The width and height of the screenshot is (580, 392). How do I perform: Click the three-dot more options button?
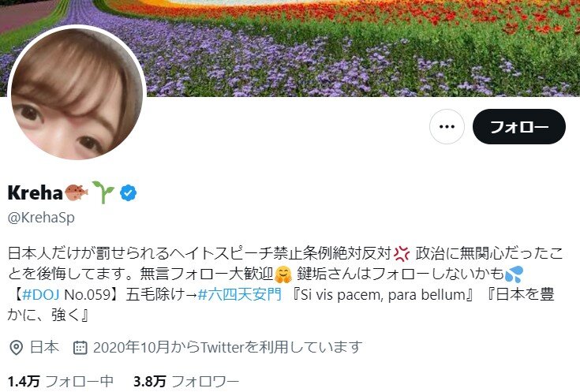point(447,126)
